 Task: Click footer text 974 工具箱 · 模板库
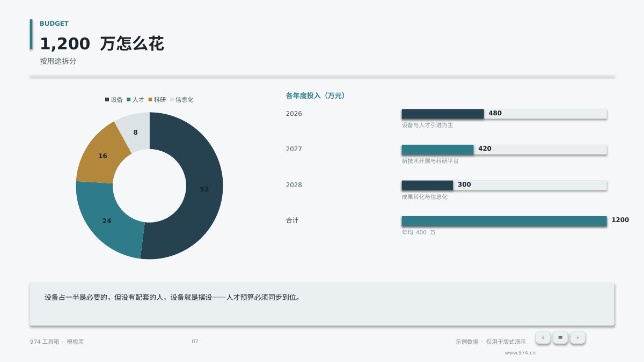(x=57, y=342)
